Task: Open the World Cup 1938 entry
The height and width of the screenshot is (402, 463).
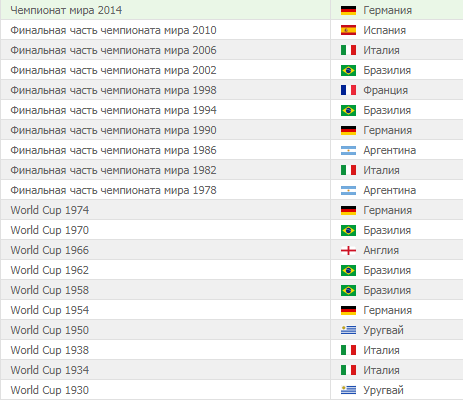Action: click(x=50, y=350)
